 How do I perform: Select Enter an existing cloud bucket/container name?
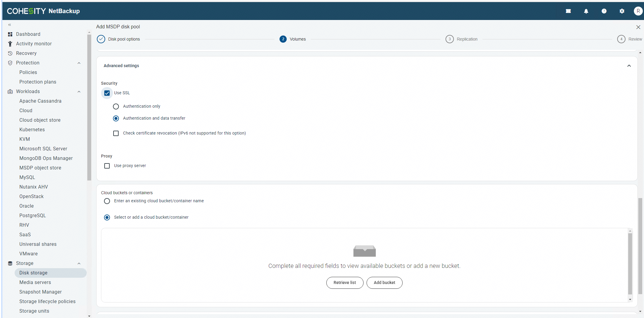pos(107,201)
